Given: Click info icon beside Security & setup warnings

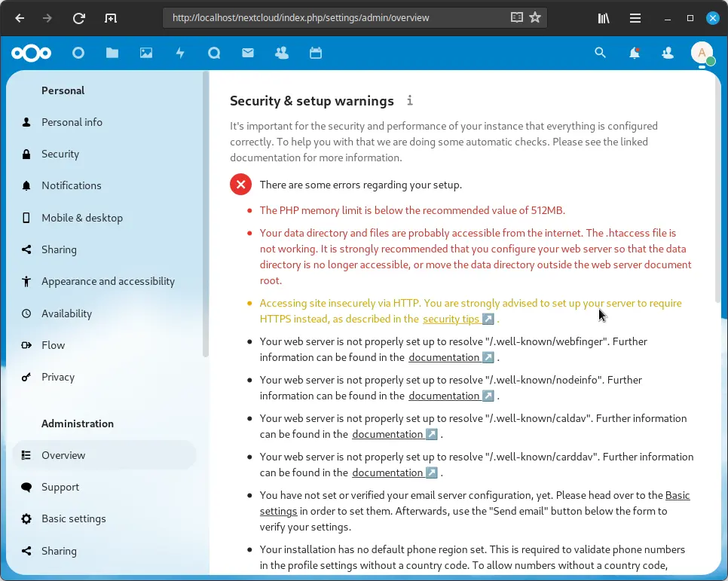Looking at the screenshot, I should click(x=410, y=100).
